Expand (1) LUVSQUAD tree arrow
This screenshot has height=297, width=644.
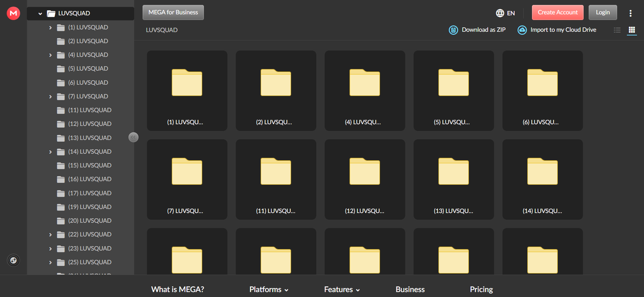[x=50, y=28]
